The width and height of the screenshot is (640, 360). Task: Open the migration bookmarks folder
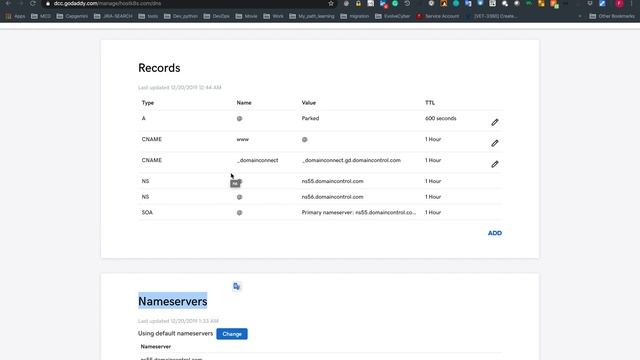pyautogui.click(x=355, y=16)
